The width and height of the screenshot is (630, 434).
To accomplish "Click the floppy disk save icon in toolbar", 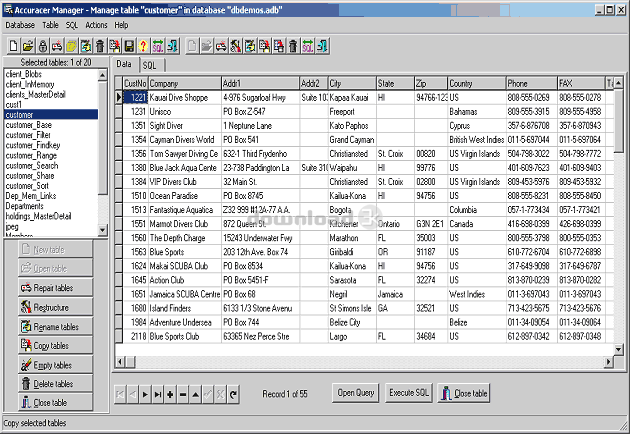I will (x=129, y=46).
